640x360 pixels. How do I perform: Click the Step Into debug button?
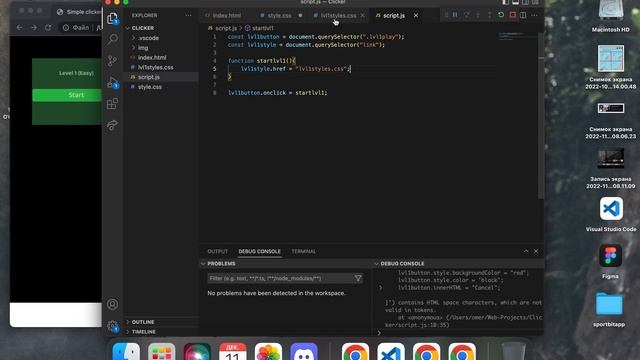coord(478,15)
